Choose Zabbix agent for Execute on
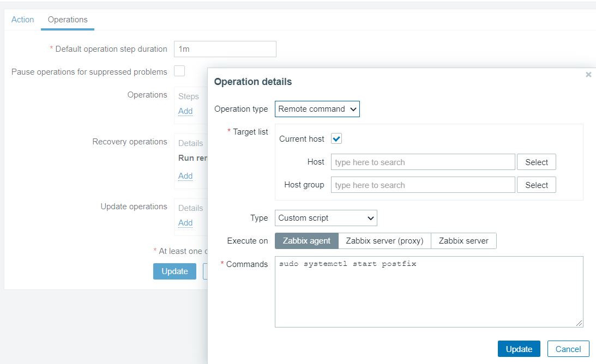 click(306, 241)
